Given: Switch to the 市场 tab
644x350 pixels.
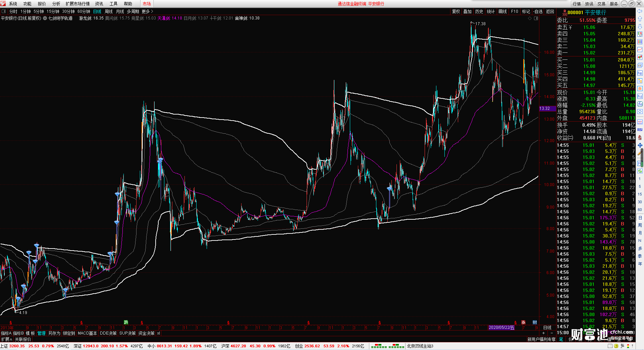Looking at the screenshot, I should (147, 4).
